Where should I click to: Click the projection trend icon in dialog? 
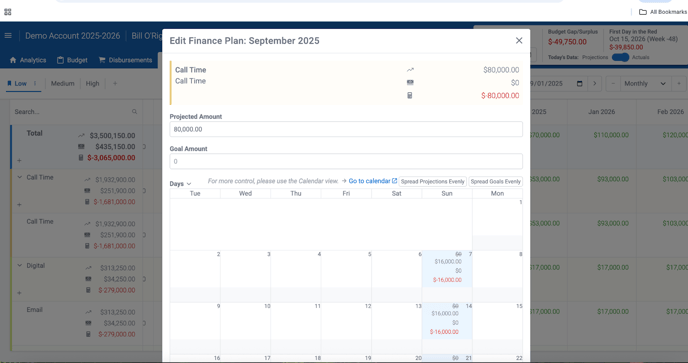410,70
